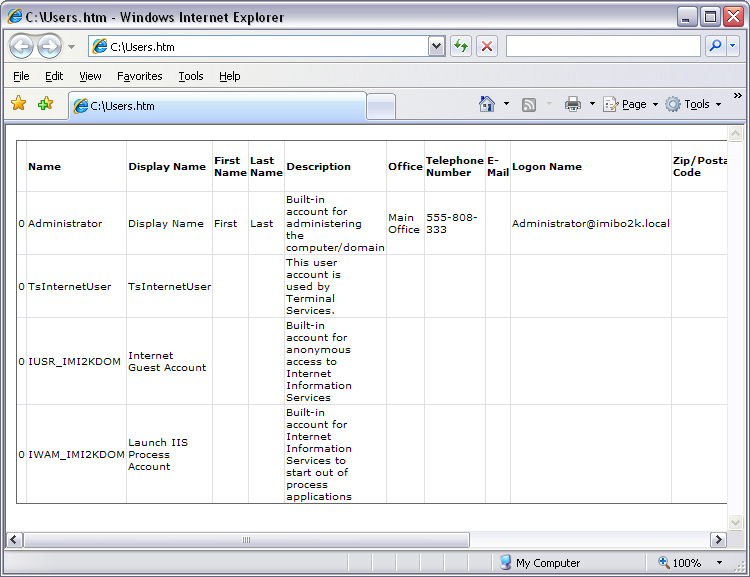Click the search input box
This screenshot has height=577, width=750.
pyautogui.click(x=603, y=46)
